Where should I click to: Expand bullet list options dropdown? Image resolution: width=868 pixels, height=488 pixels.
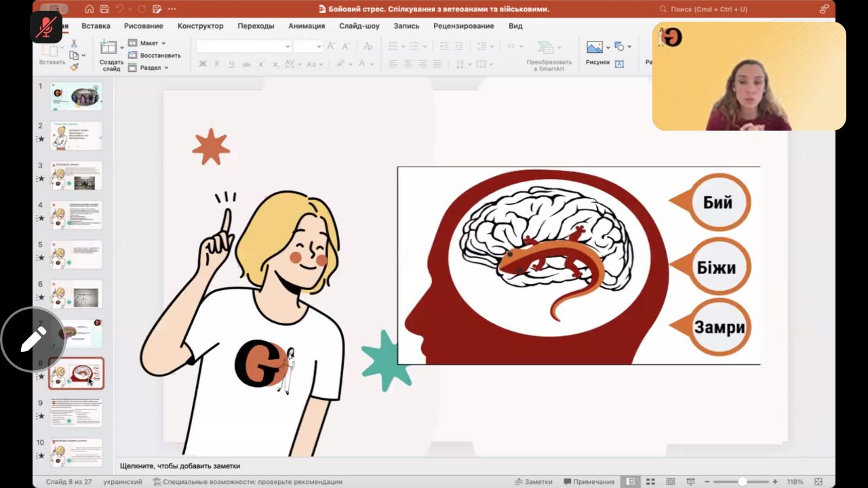point(404,46)
